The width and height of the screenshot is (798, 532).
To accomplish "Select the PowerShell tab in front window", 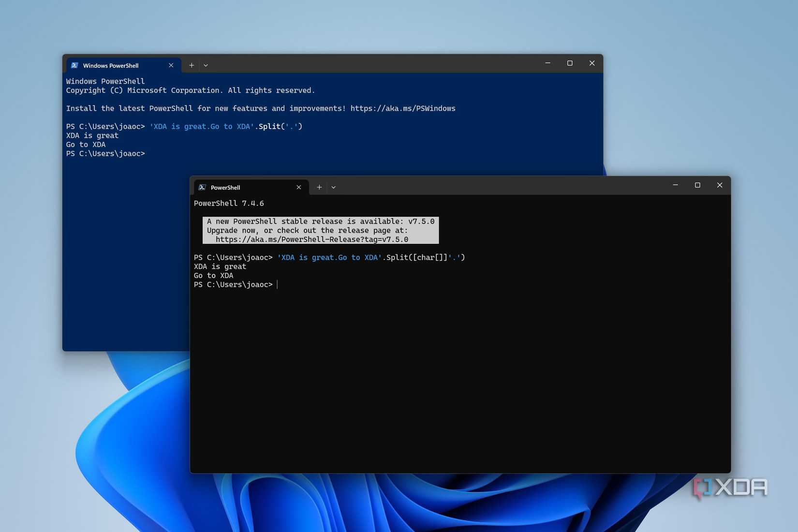I will point(225,187).
